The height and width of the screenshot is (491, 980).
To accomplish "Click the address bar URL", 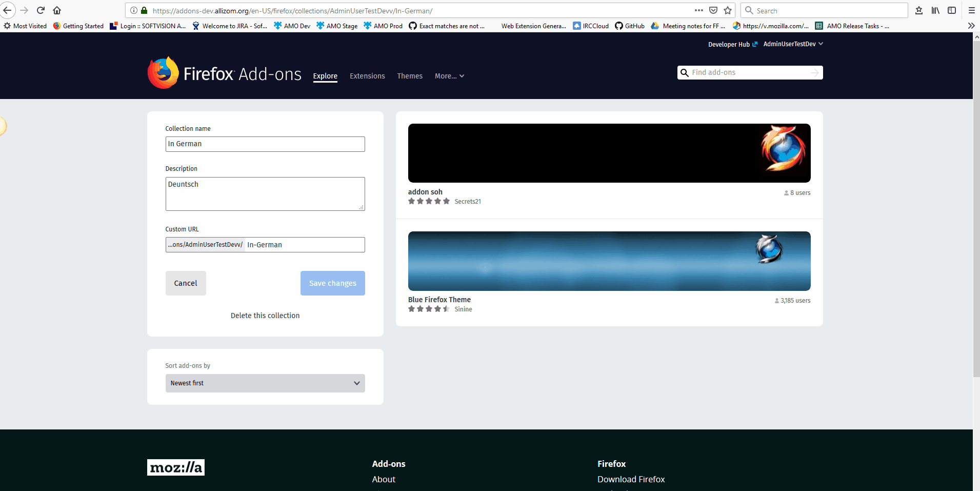I will (x=292, y=10).
